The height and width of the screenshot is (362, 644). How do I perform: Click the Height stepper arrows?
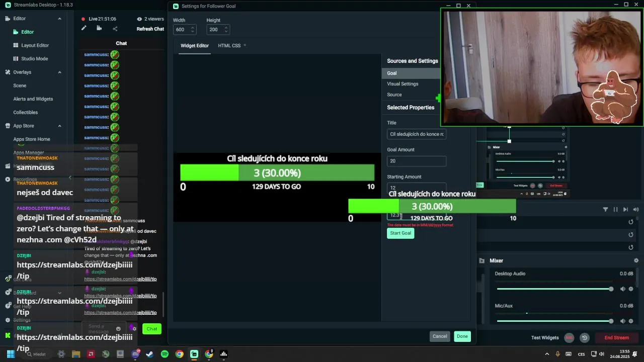226,30
